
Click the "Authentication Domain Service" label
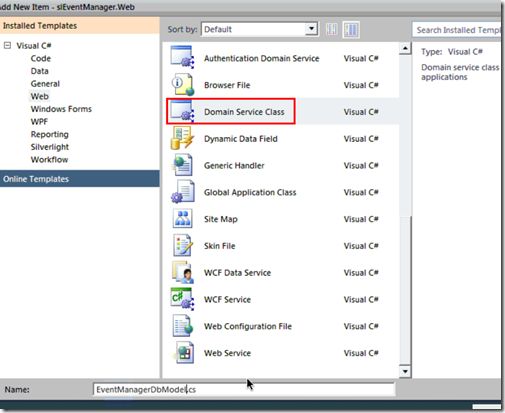[262, 58]
